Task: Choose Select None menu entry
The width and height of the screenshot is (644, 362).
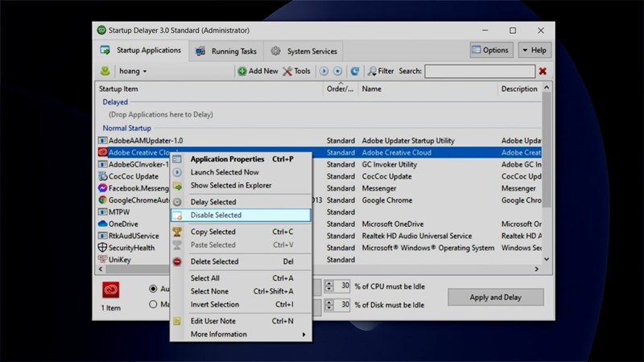Action: (x=241, y=291)
